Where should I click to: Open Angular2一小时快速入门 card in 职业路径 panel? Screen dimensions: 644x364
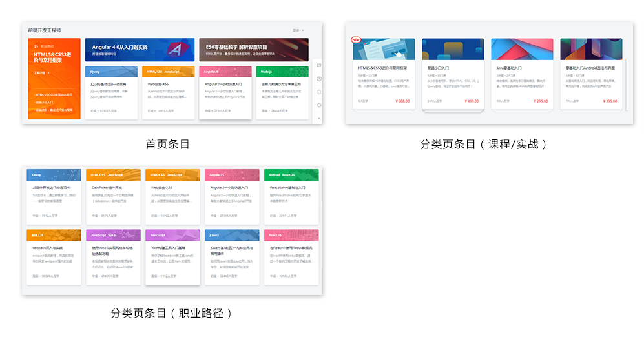coord(232,197)
